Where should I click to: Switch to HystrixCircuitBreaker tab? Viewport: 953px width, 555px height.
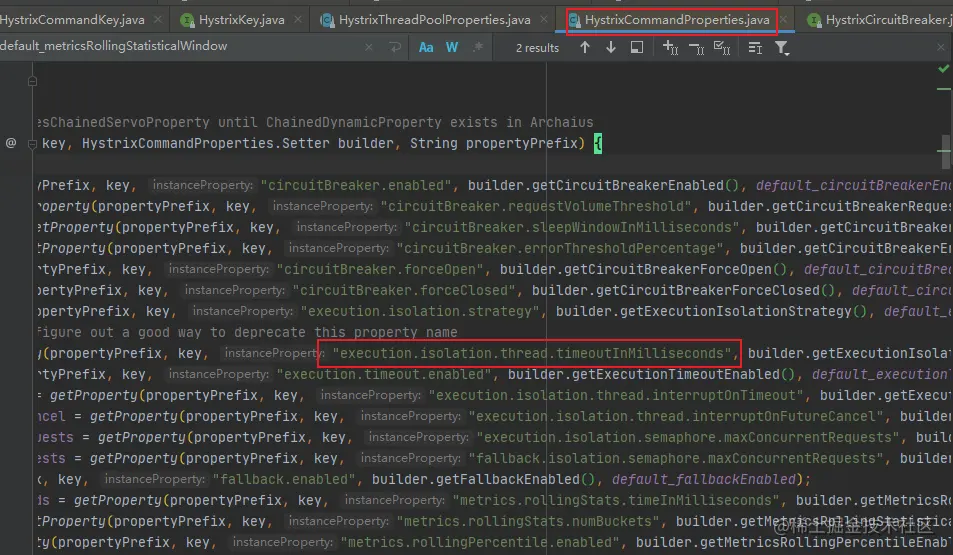pos(879,20)
